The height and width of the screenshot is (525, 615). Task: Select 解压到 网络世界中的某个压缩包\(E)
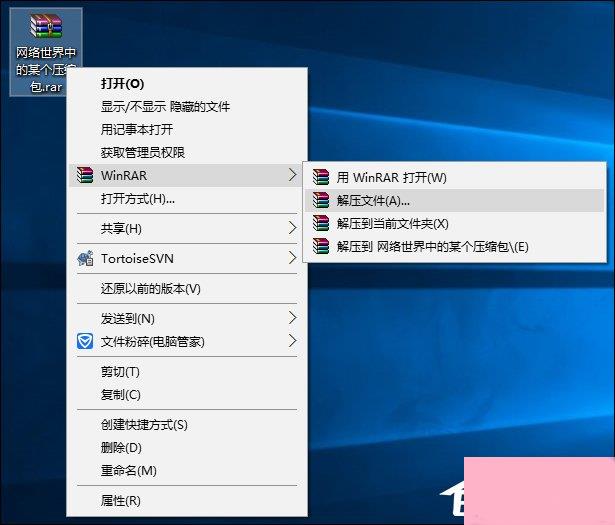(x=455, y=246)
